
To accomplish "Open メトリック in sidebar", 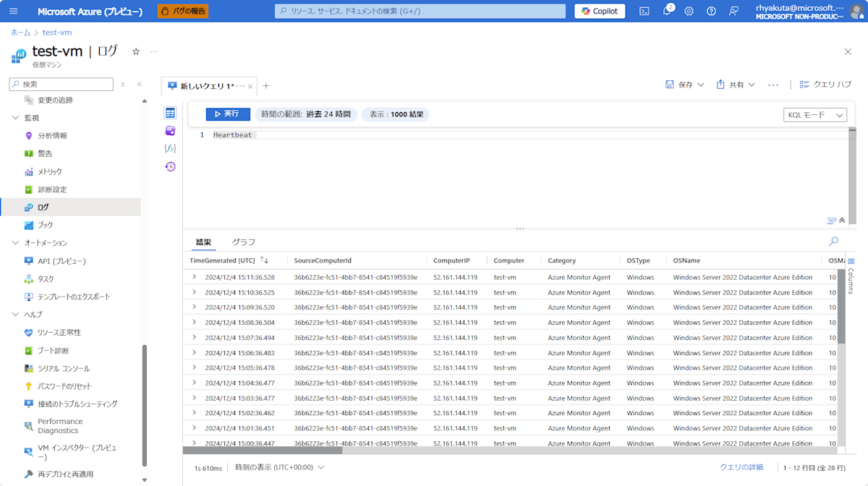I will [50, 171].
